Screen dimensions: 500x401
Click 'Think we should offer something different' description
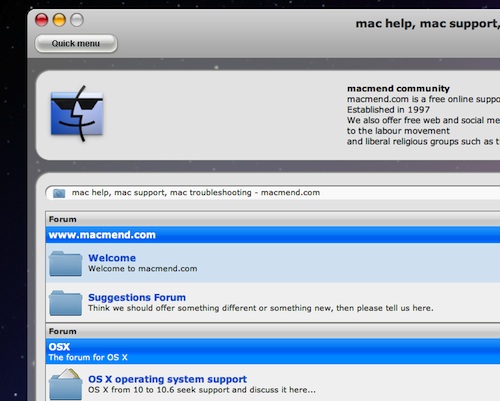tap(261, 308)
